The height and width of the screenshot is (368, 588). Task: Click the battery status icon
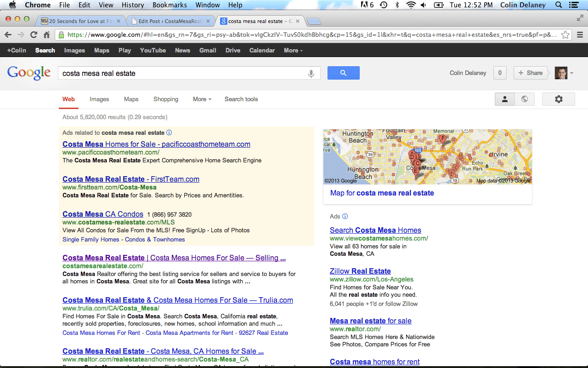coord(439,5)
